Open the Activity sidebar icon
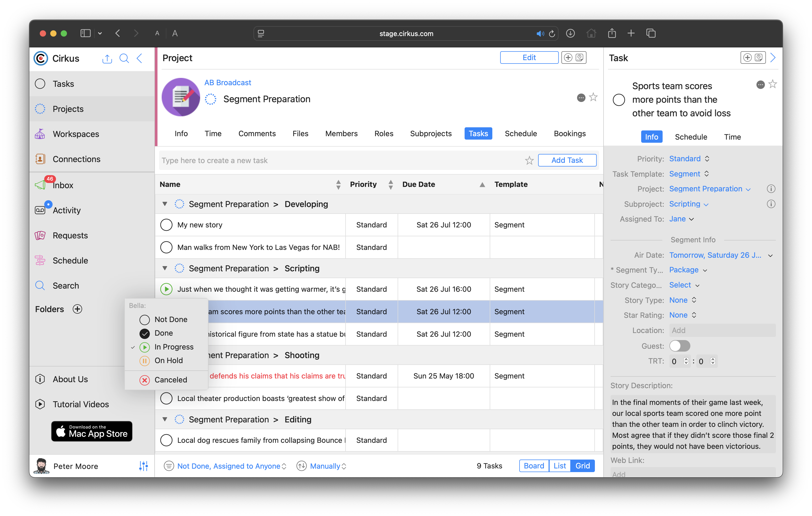Viewport: 812px width, 516px height. [40, 210]
